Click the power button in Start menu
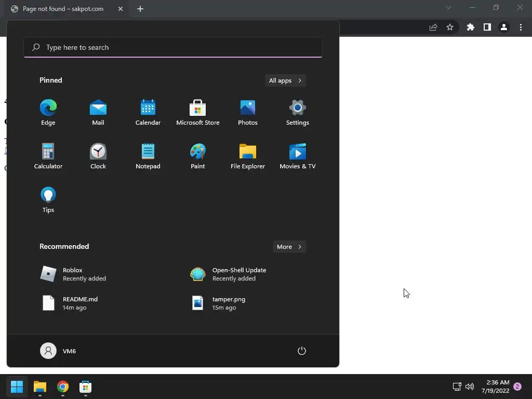This screenshot has height=399, width=532. [x=302, y=351]
